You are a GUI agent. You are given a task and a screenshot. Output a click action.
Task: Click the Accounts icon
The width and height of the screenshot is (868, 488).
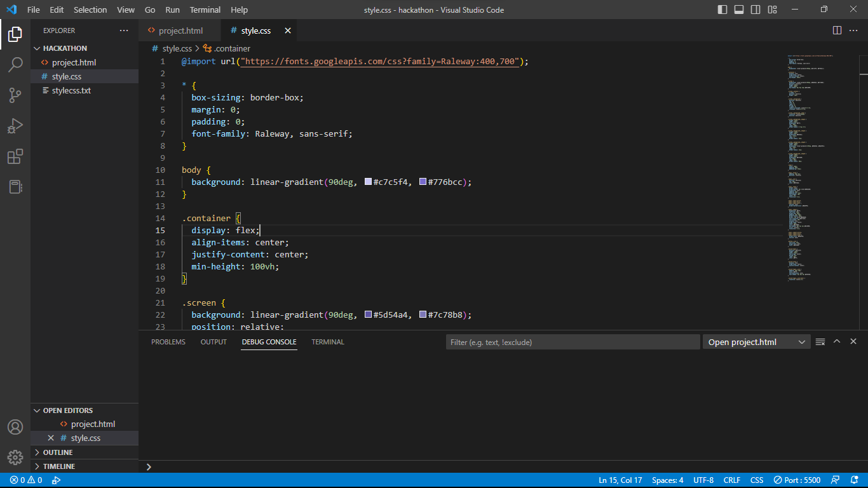tap(15, 427)
